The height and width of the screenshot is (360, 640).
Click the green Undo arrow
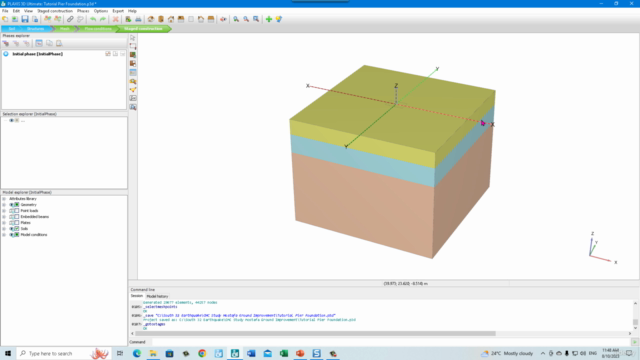(93, 19)
